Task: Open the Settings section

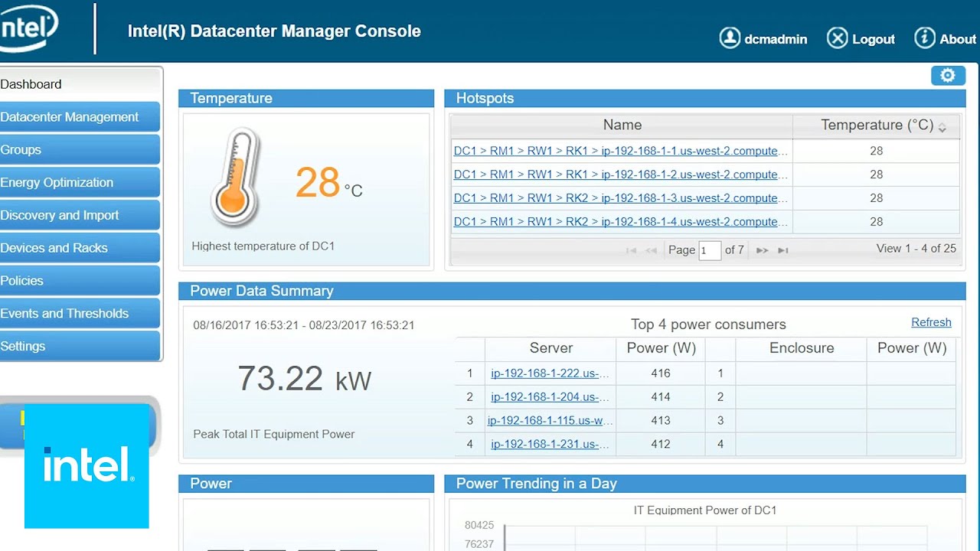Action: (80, 347)
